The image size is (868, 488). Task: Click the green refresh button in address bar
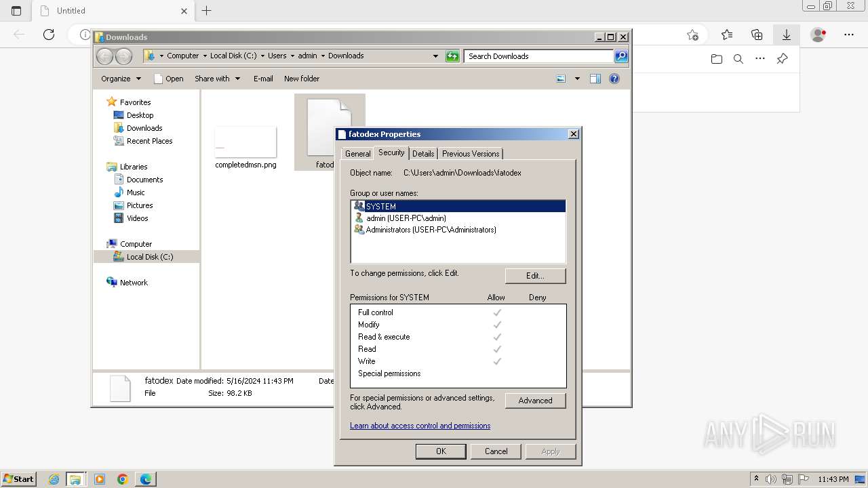coord(452,56)
